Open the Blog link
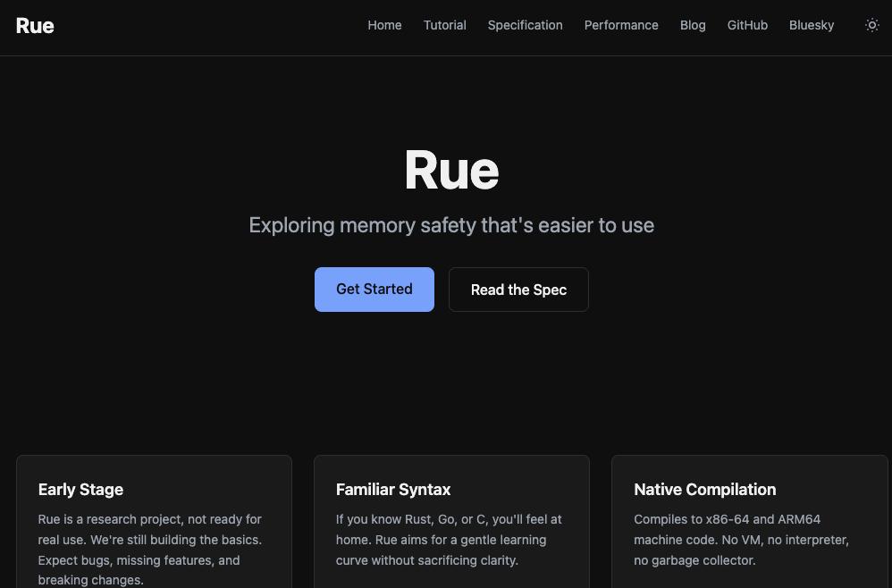This screenshot has width=892, height=588. tap(693, 25)
